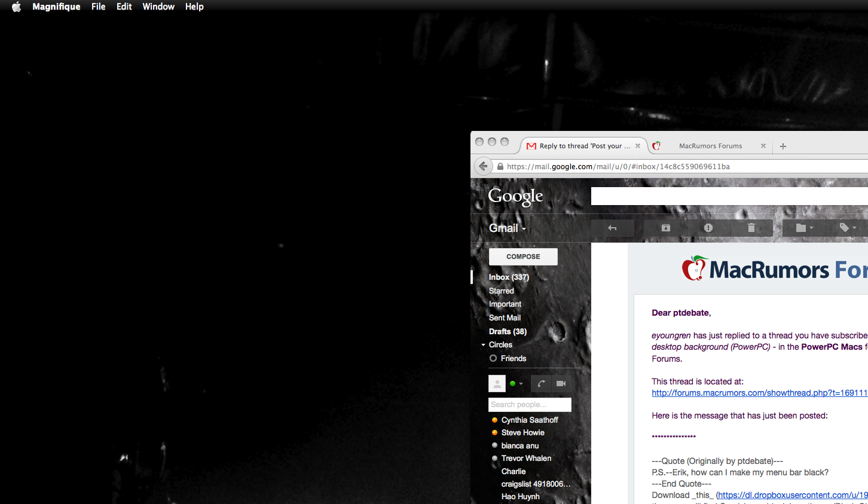This screenshot has height=504, width=868.
Task: Open the Starred folder
Action: point(501,291)
